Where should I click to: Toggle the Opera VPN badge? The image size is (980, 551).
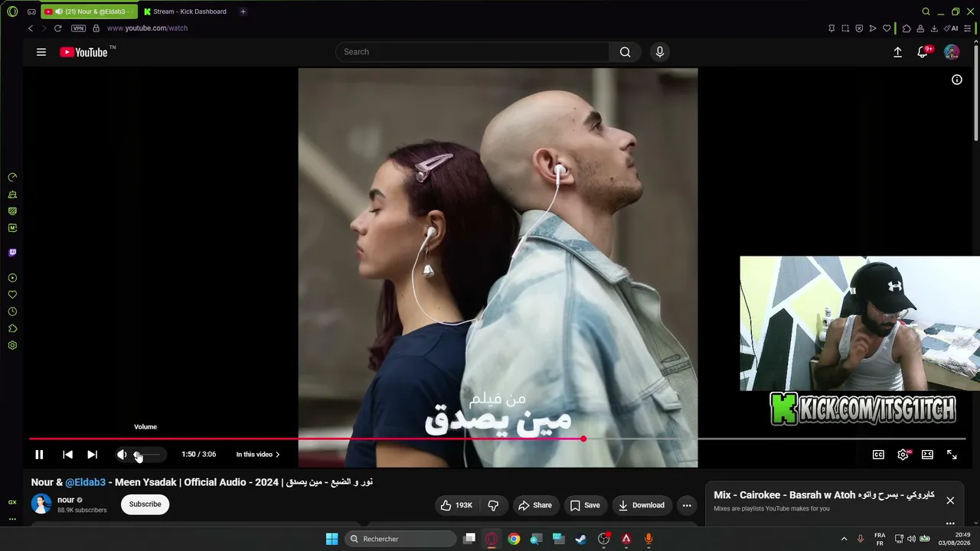tap(78, 28)
